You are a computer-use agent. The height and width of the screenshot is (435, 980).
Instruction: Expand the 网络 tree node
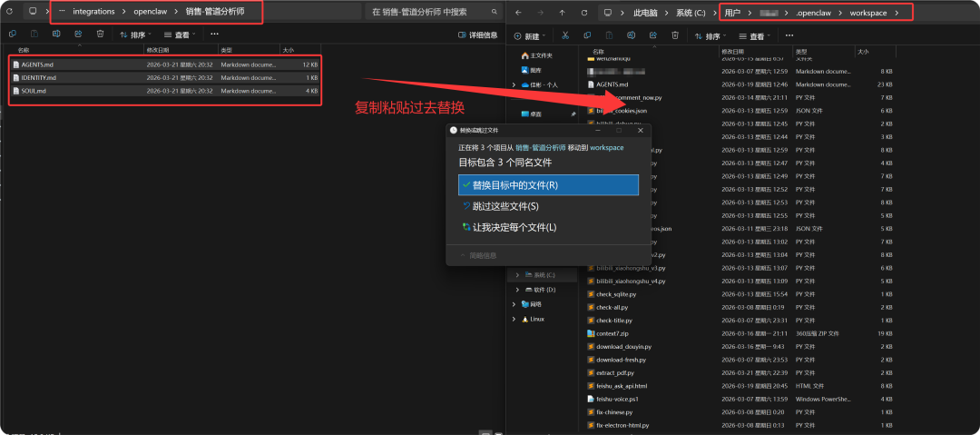click(x=514, y=304)
